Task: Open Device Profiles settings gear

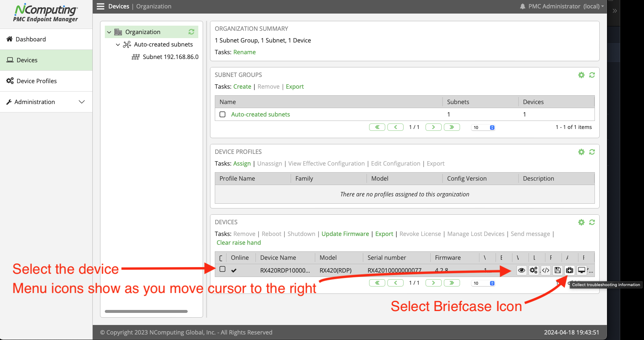Action: (581, 152)
